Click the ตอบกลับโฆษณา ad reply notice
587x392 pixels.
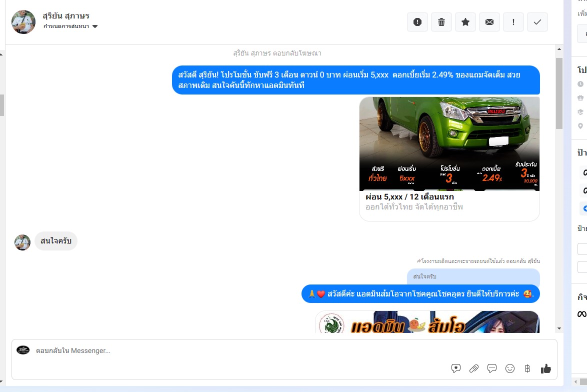coord(277,53)
